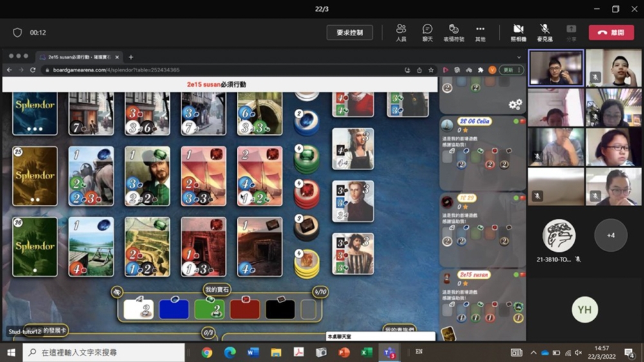
Task: Click the taskbar search box
Action: 104,352
